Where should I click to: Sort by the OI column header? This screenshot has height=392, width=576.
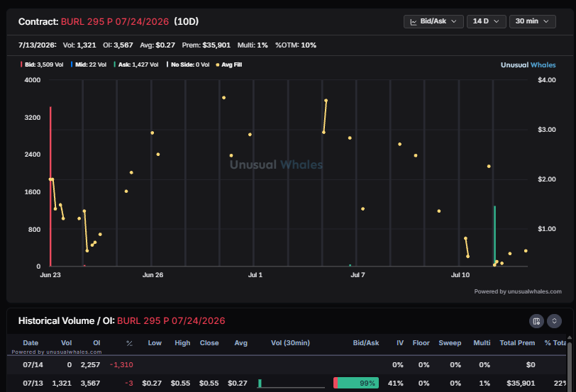pos(96,343)
